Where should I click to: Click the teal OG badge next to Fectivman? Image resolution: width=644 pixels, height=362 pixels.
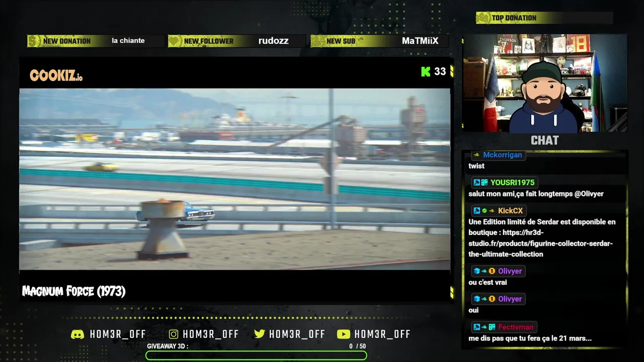[x=492, y=327]
